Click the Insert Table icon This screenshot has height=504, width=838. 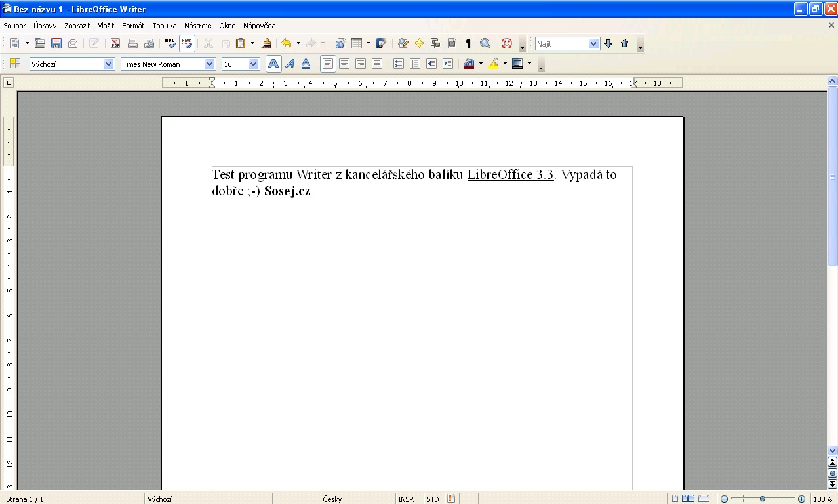coord(357,44)
